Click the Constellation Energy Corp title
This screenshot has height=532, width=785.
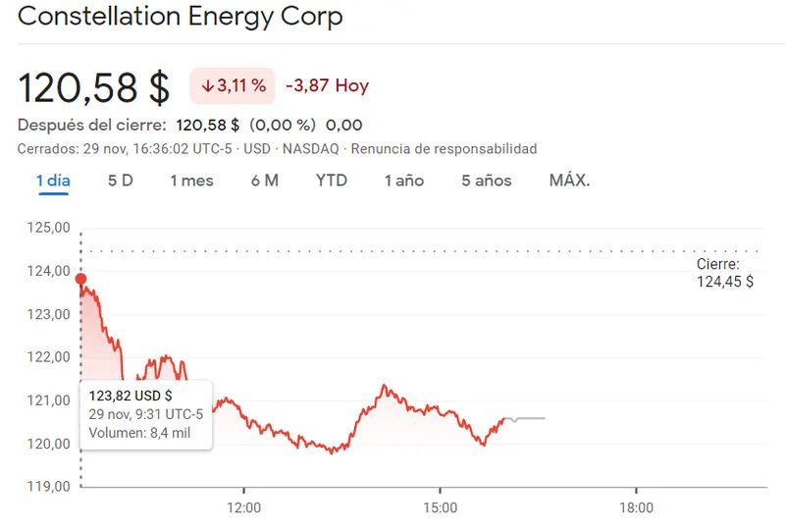click(x=181, y=17)
